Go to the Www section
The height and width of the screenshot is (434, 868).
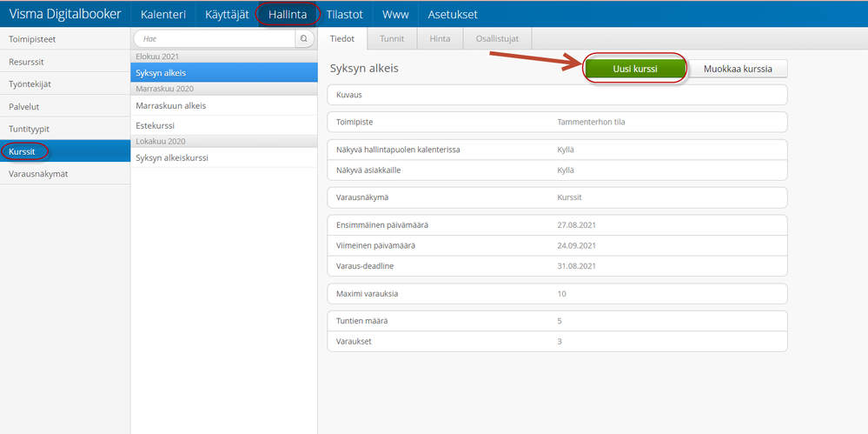(395, 15)
